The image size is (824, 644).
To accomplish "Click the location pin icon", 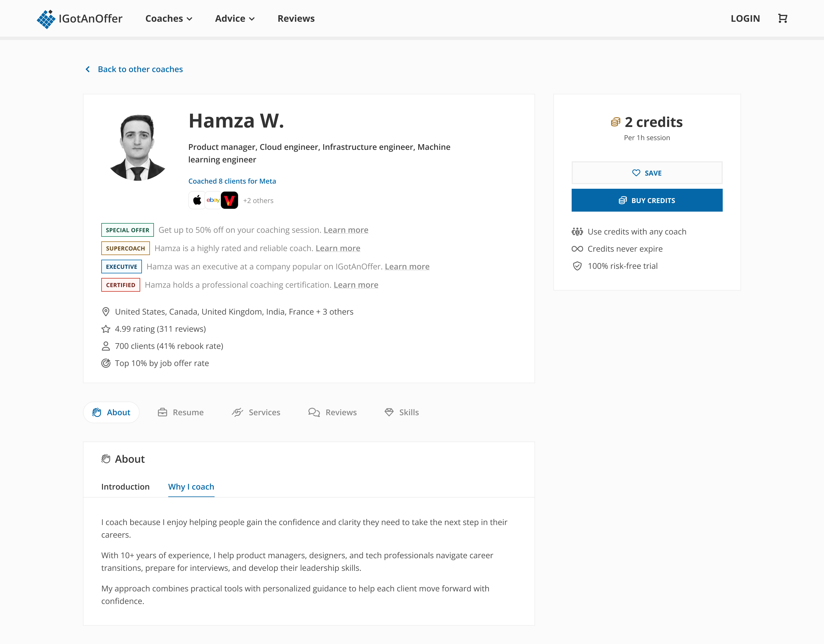I will pyautogui.click(x=106, y=312).
